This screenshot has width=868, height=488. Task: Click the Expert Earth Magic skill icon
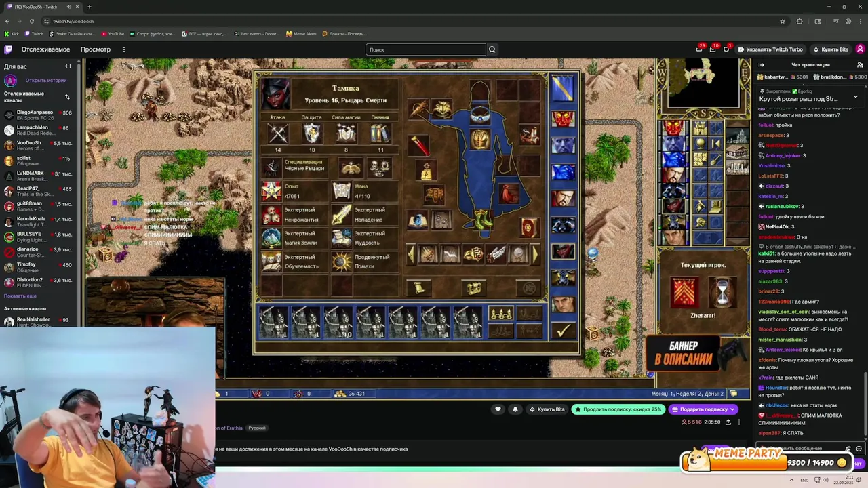pyautogui.click(x=271, y=238)
